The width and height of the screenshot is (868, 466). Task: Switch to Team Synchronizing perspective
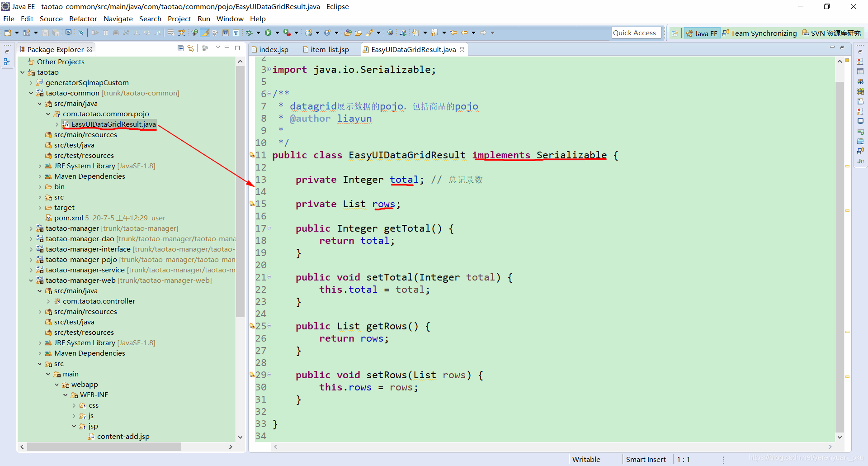(x=759, y=33)
